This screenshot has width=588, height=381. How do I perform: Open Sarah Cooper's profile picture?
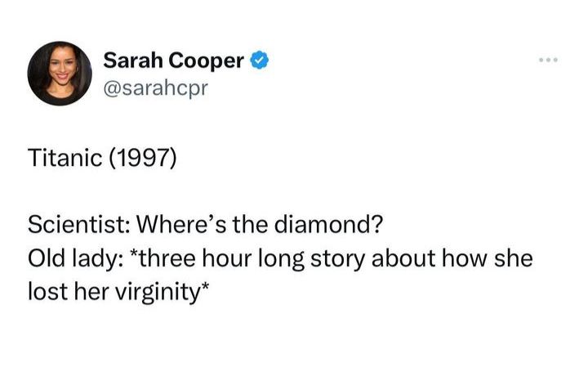pos(60,74)
